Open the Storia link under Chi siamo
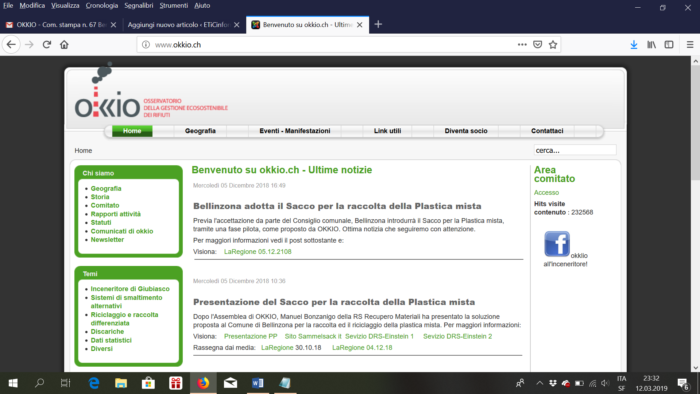 point(100,197)
